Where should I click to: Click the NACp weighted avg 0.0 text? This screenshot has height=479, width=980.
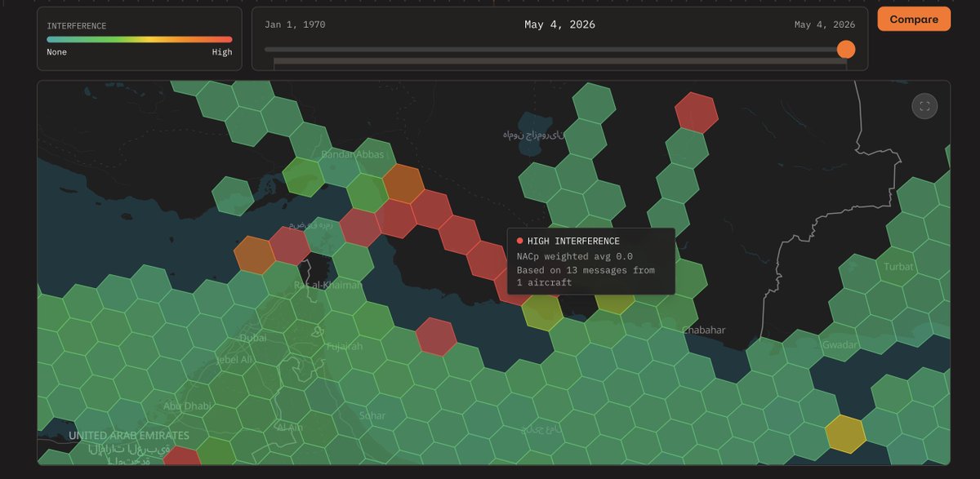pos(575,256)
